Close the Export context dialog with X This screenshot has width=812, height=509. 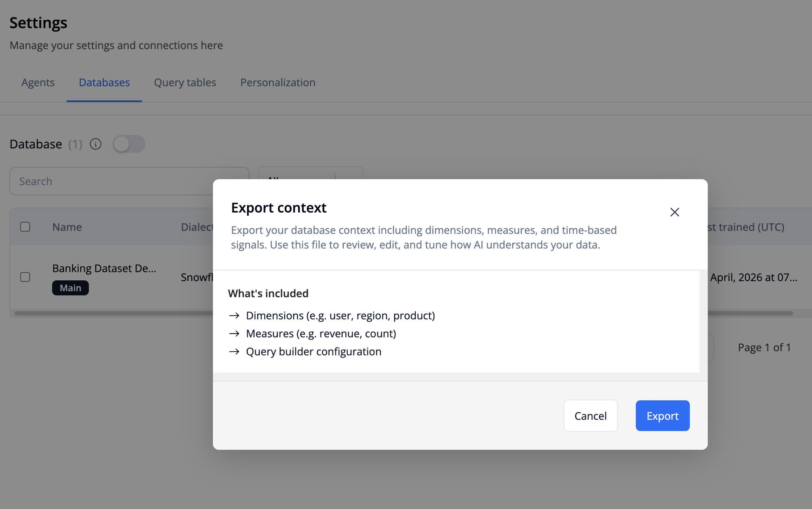(675, 212)
